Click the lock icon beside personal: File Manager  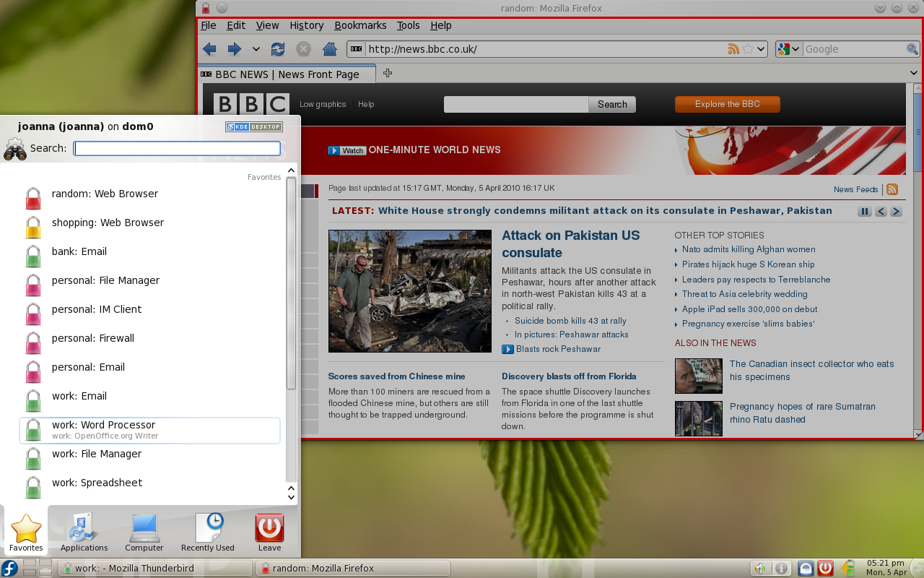tap(33, 285)
